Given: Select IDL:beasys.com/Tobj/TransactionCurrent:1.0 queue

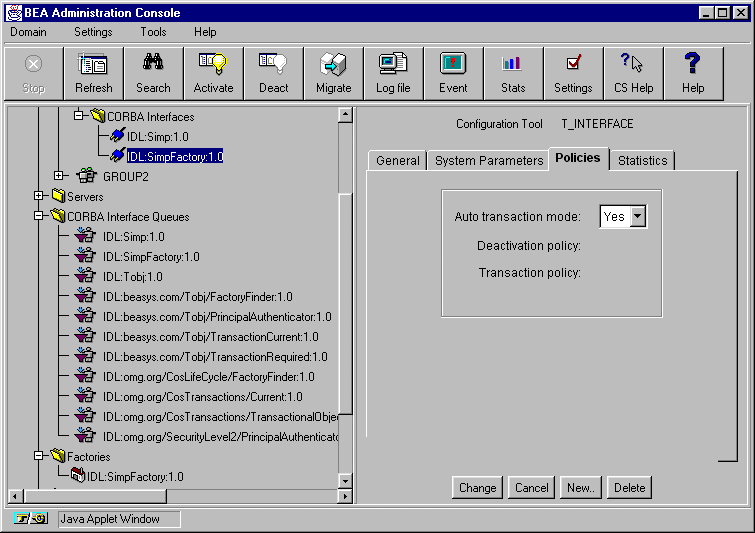Looking at the screenshot, I should 210,337.
